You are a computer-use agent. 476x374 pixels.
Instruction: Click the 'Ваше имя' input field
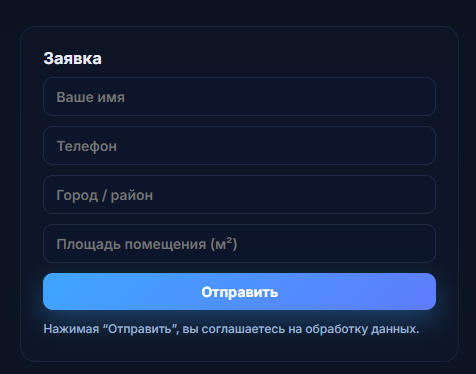[239, 97]
